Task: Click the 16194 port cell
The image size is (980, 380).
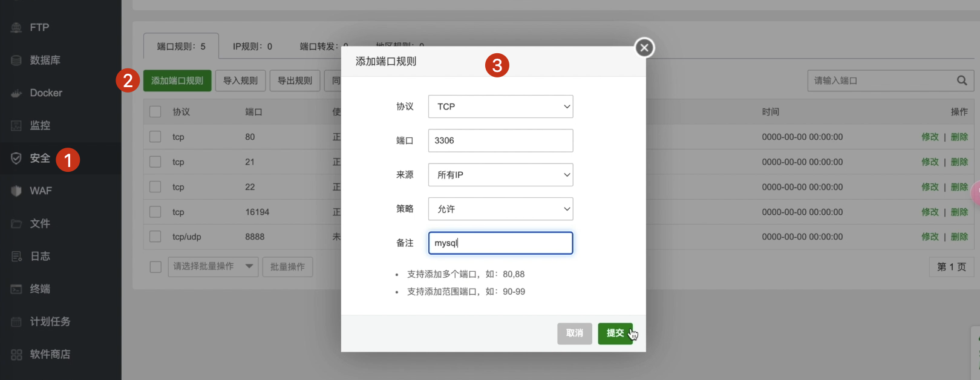Action: [257, 212]
